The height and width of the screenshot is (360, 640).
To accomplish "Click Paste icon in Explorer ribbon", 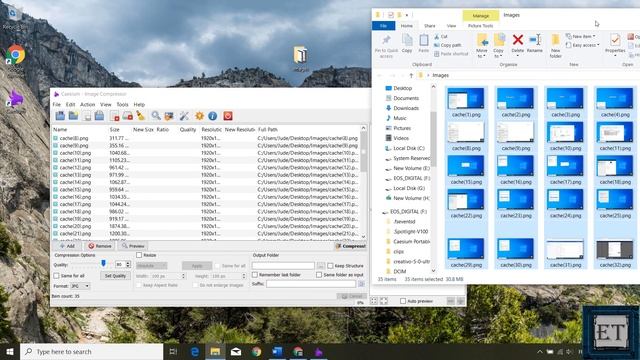I will click(424, 40).
